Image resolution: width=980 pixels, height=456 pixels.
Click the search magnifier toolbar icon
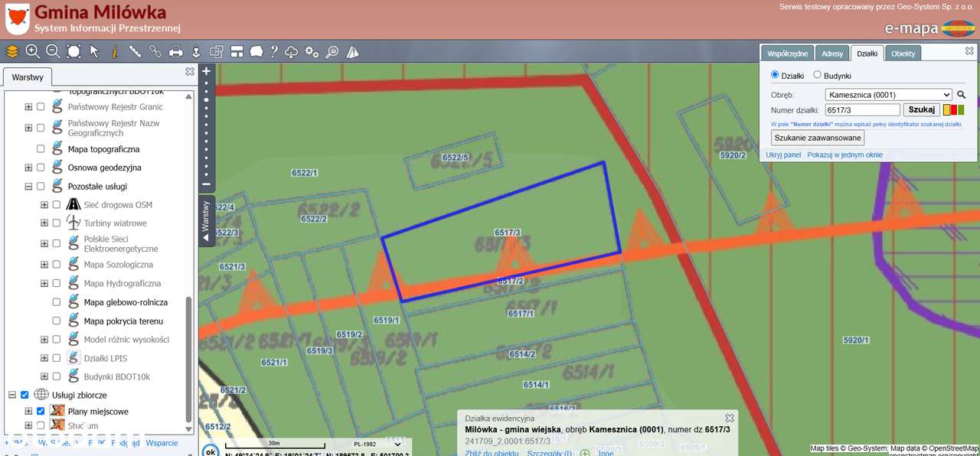(x=332, y=51)
